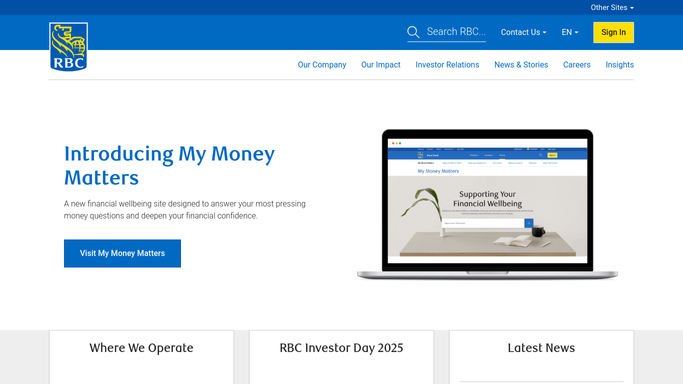The height and width of the screenshot is (384, 683).
Task: Open the Contact Us dropdown
Action: click(x=523, y=32)
